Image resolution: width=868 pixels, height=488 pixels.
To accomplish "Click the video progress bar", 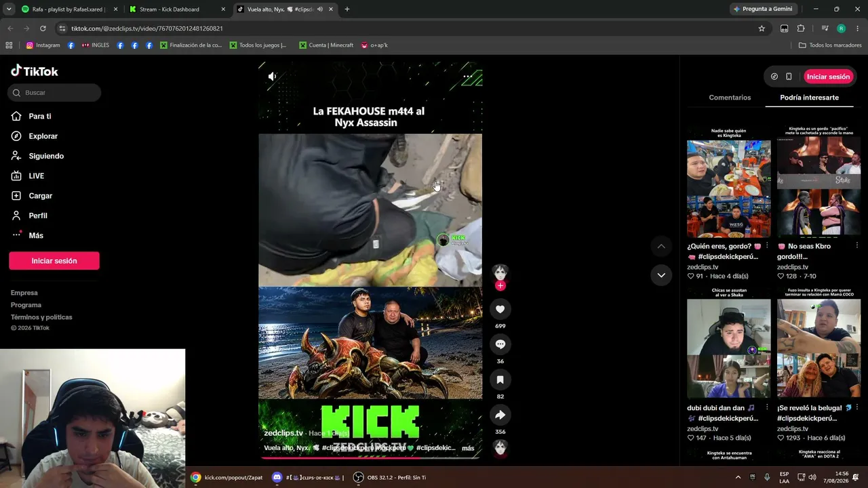I will click(x=370, y=457).
